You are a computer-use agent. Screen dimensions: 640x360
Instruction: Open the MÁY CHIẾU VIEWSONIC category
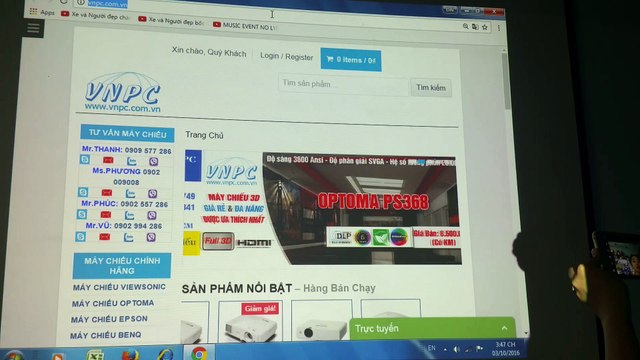119,287
